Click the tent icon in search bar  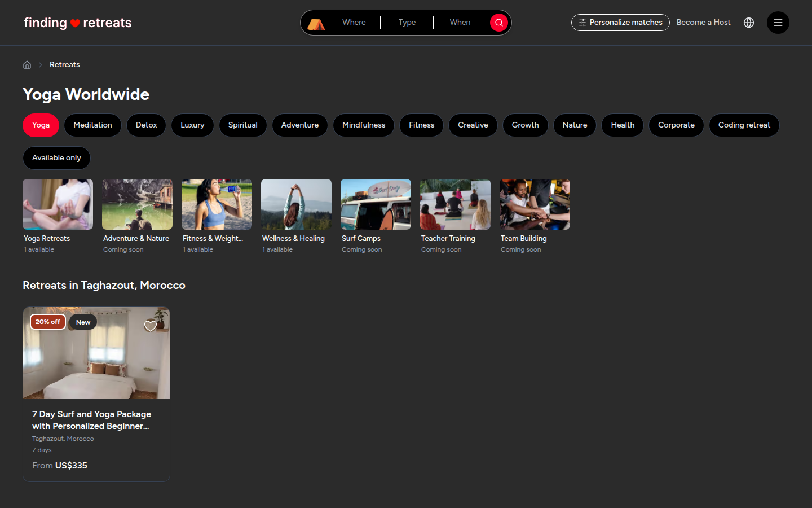click(316, 24)
